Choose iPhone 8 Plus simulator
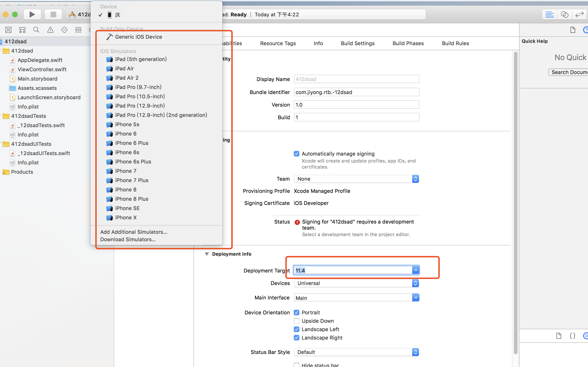 pyautogui.click(x=156, y=199)
